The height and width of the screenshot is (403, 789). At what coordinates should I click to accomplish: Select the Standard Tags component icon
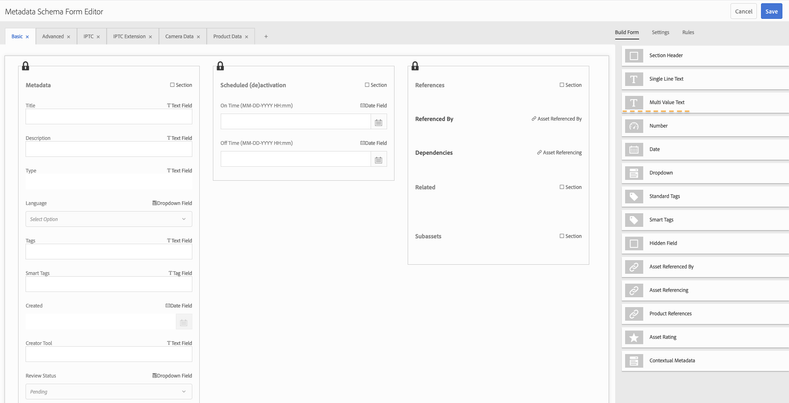pos(634,196)
